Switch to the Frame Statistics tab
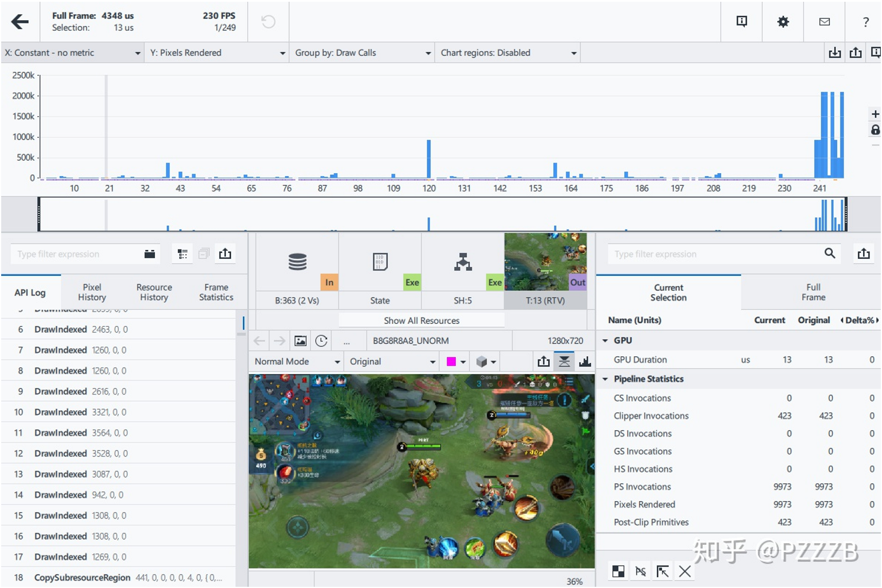The width and height of the screenshot is (882, 588). [x=216, y=293]
